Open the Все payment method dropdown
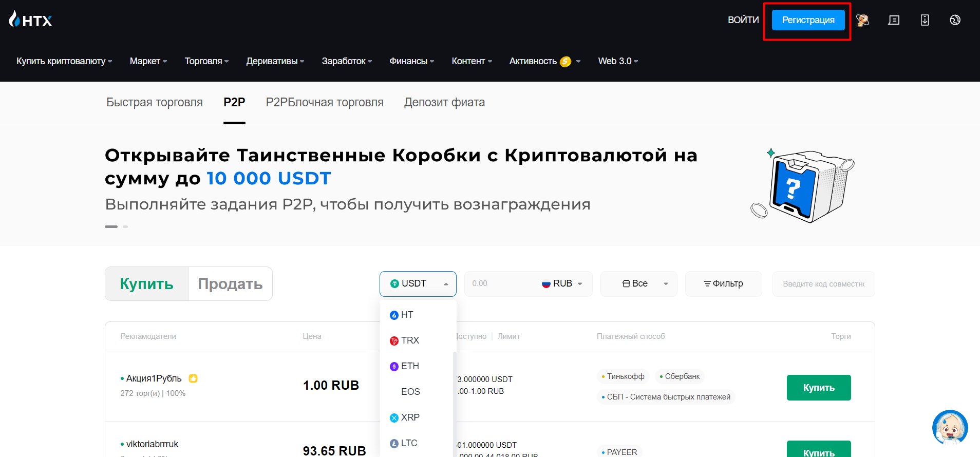 click(x=639, y=284)
